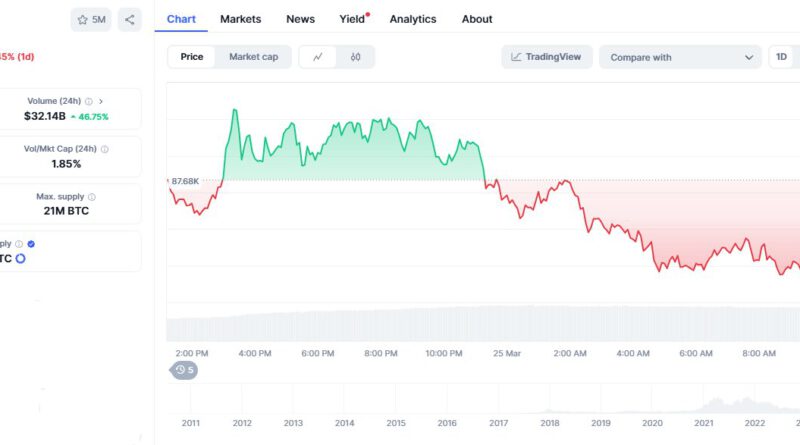Viewport: 800px width, 445px height.
Task: Open the Markets tab
Action: tap(240, 19)
